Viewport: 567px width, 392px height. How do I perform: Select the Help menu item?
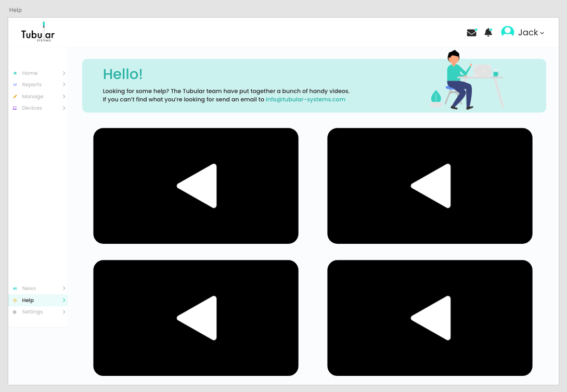pos(28,300)
